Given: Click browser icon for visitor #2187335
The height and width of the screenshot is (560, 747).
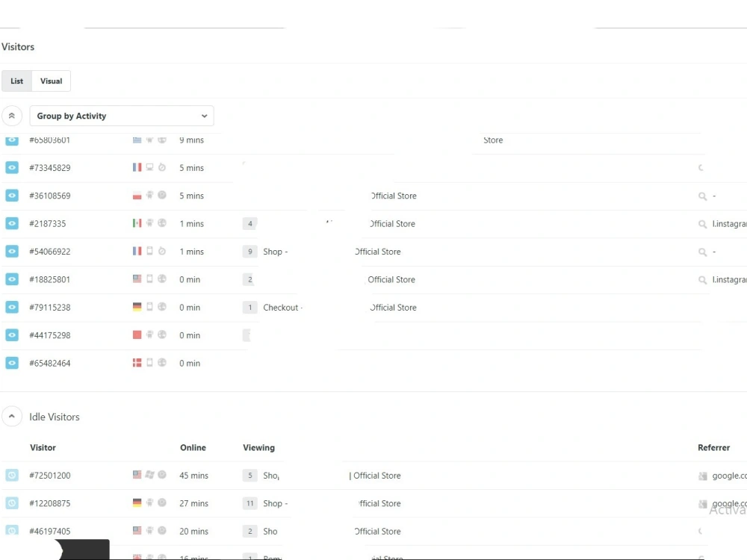Looking at the screenshot, I should click(162, 223).
